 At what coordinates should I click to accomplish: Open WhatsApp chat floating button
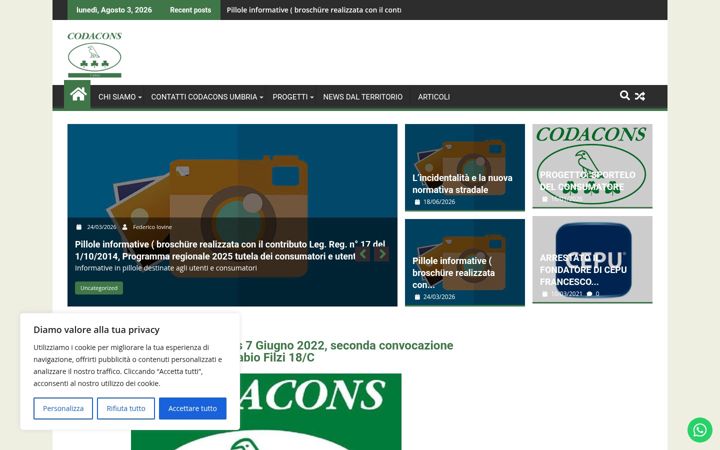[699, 430]
